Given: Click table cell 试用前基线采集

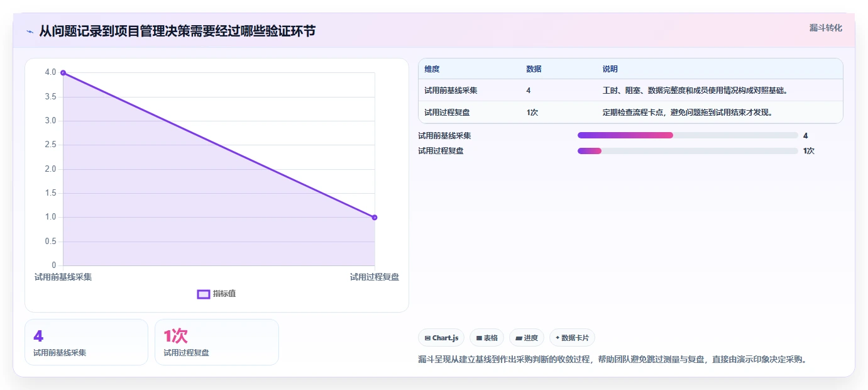Looking at the screenshot, I should tap(451, 91).
